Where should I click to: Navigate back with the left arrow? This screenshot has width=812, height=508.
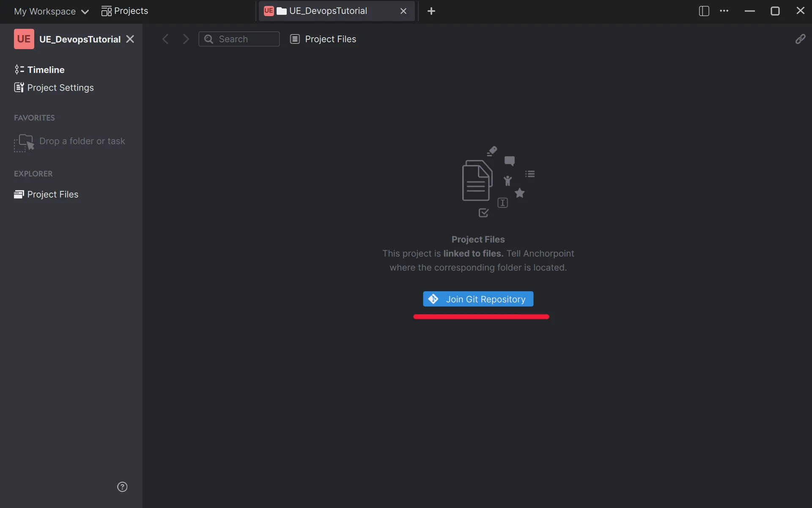pyautogui.click(x=165, y=39)
